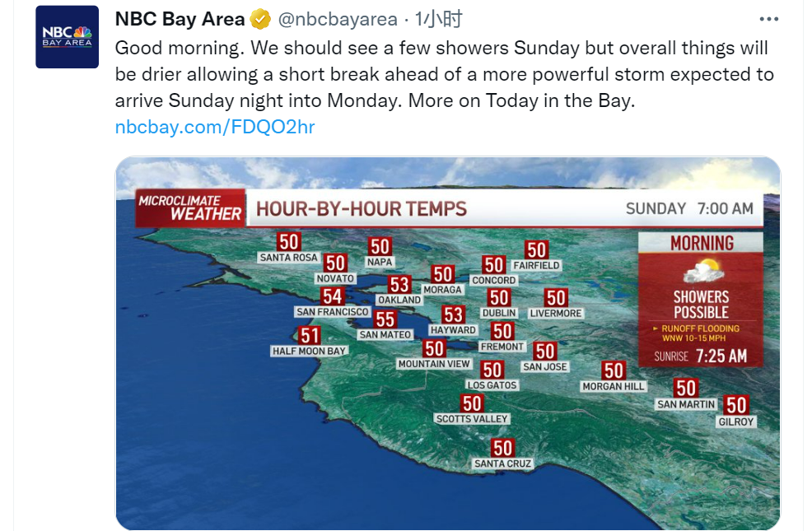
Task: Click the NBC Bay Area profile avatar
Action: 67,37
